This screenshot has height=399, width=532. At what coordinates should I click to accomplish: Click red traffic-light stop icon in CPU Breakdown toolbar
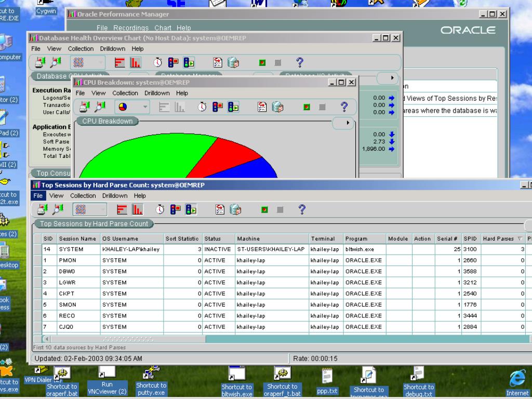(x=218, y=107)
